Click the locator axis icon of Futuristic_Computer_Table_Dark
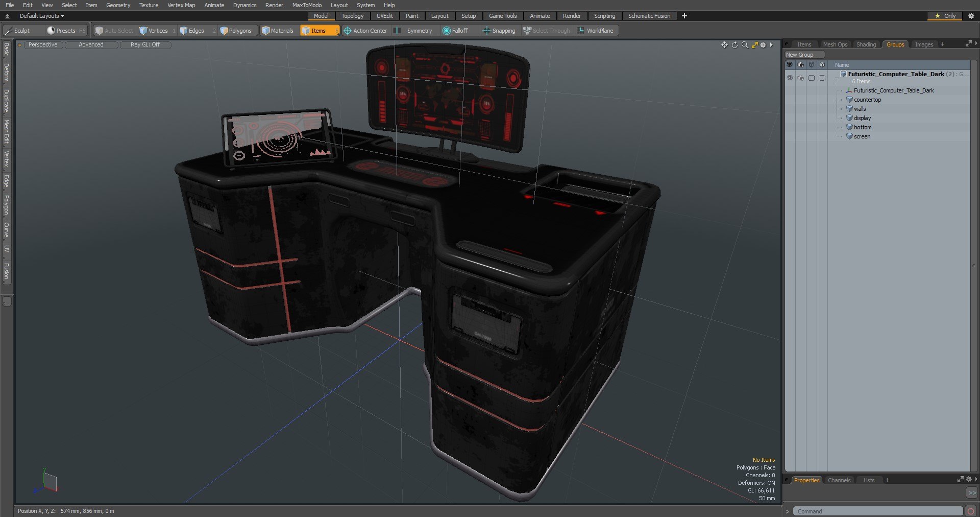The height and width of the screenshot is (517, 980). pyautogui.click(x=849, y=90)
